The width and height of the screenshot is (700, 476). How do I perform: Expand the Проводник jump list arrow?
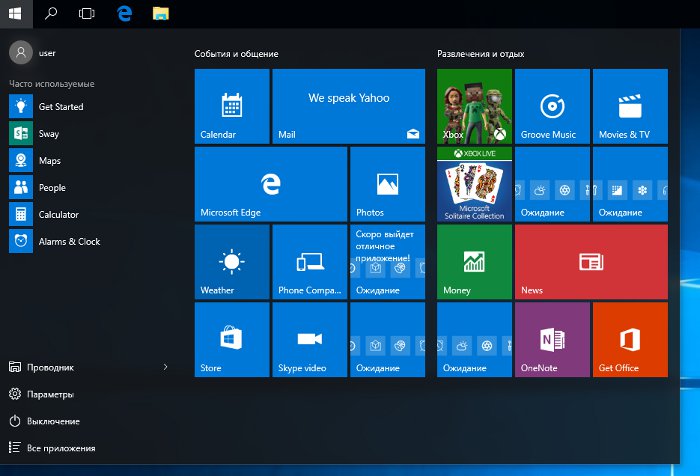click(x=165, y=367)
